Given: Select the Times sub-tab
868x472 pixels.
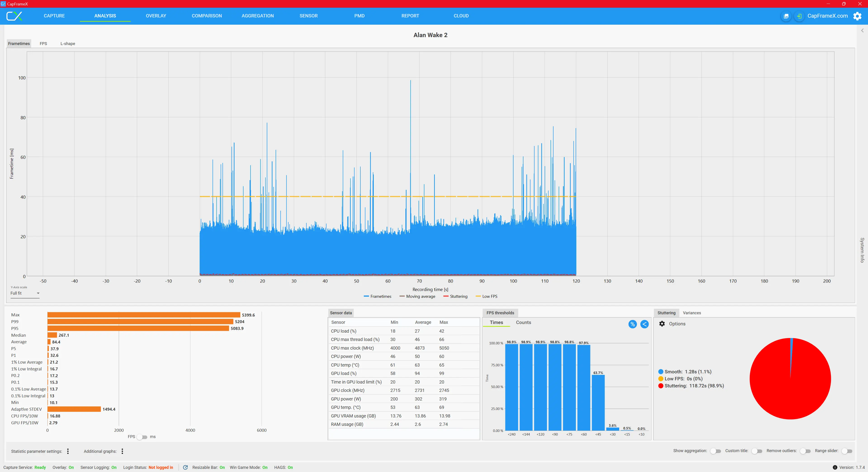Looking at the screenshot, I should [x=496, y=323].
